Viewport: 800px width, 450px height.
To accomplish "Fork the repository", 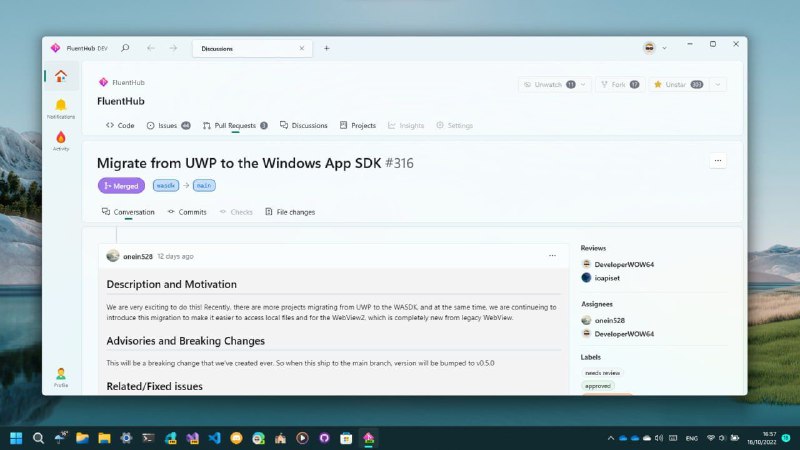I will tap(620, 85).
